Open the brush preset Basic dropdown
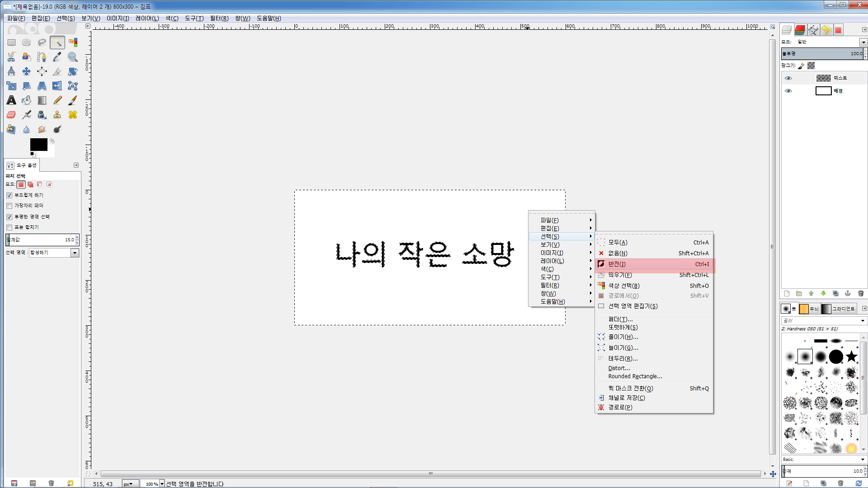 pos(863,460)
